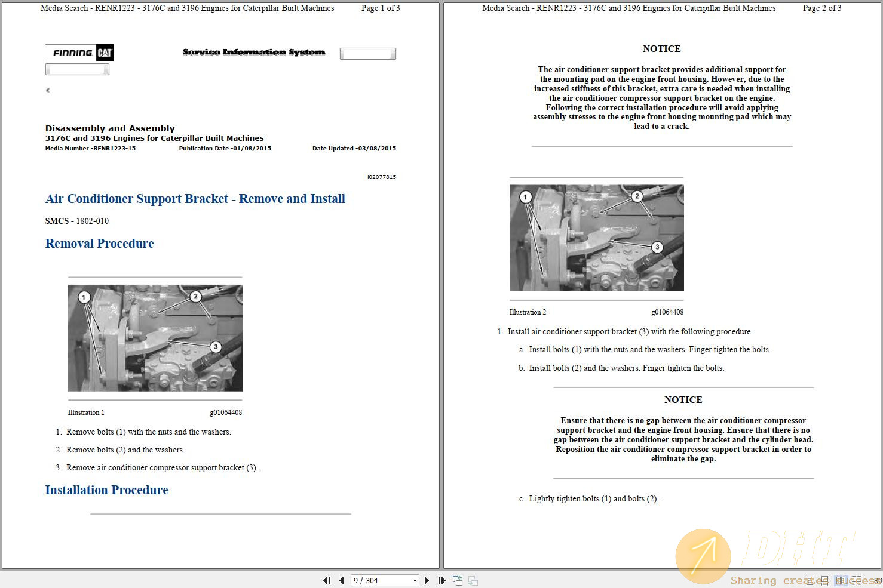Switch to continuous scrolling page view
The image size is (883, 588).
[825, 580]
